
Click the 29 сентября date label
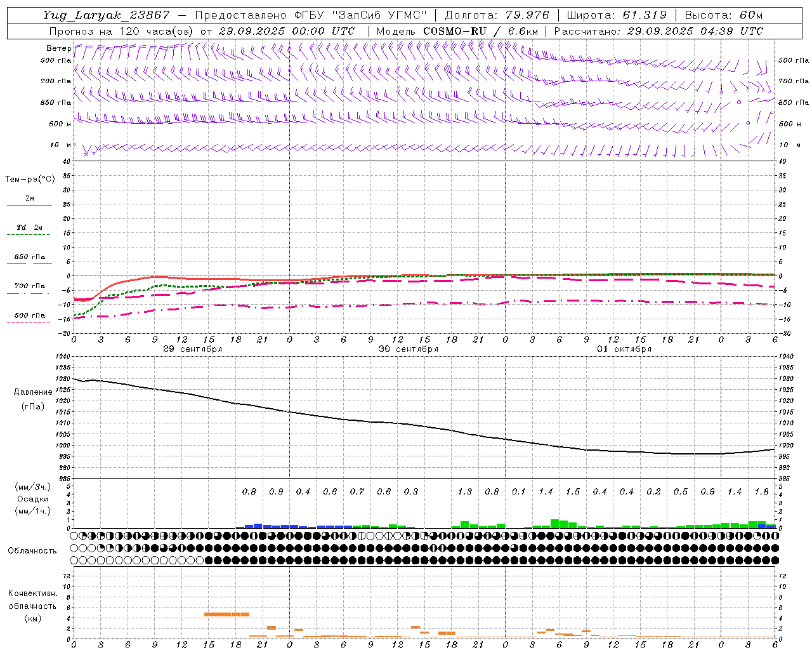click(192, 349)
